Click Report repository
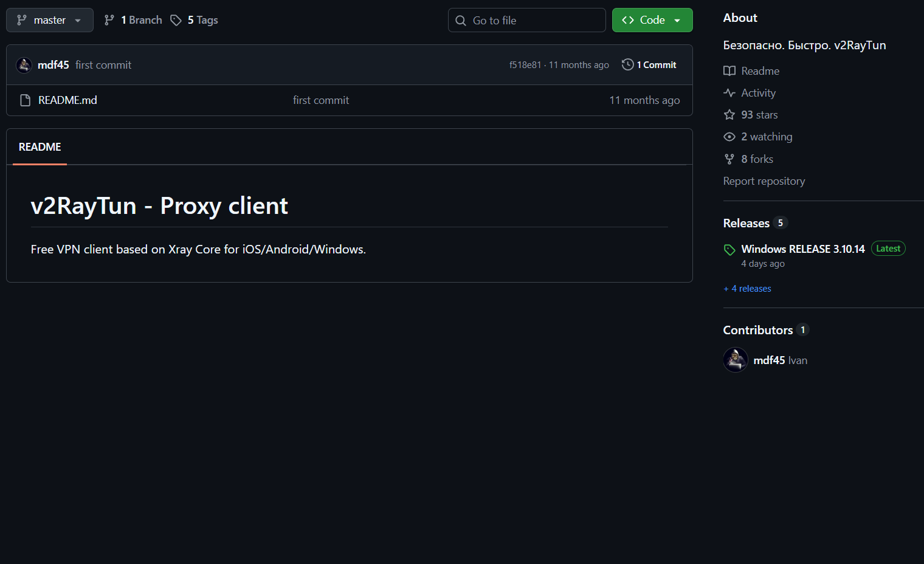924x564 pixels. pos(764,181)
